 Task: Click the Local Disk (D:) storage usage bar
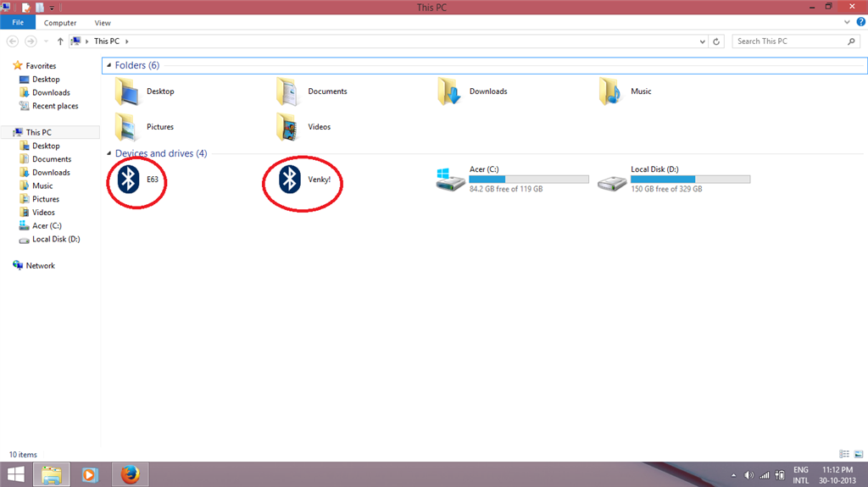point(690,180)
